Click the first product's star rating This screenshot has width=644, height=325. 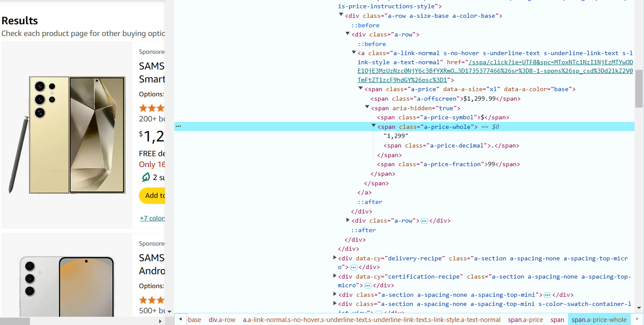pos(152,108)
